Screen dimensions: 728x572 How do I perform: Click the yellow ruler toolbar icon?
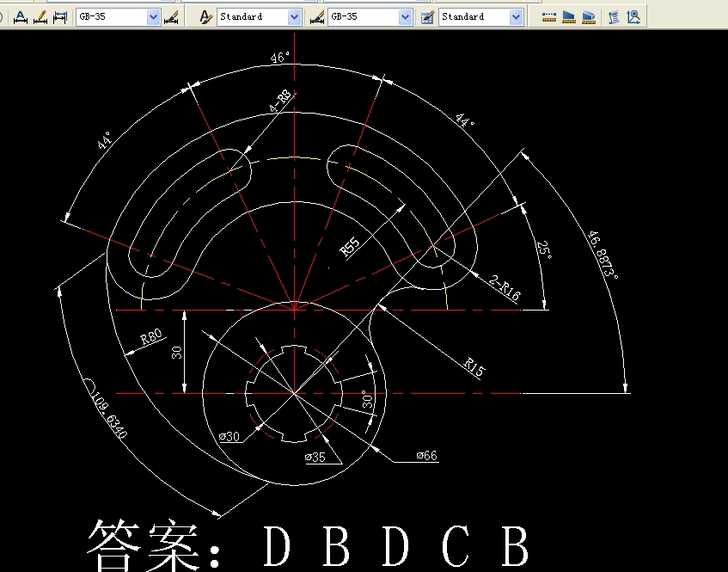pos(548,17)
